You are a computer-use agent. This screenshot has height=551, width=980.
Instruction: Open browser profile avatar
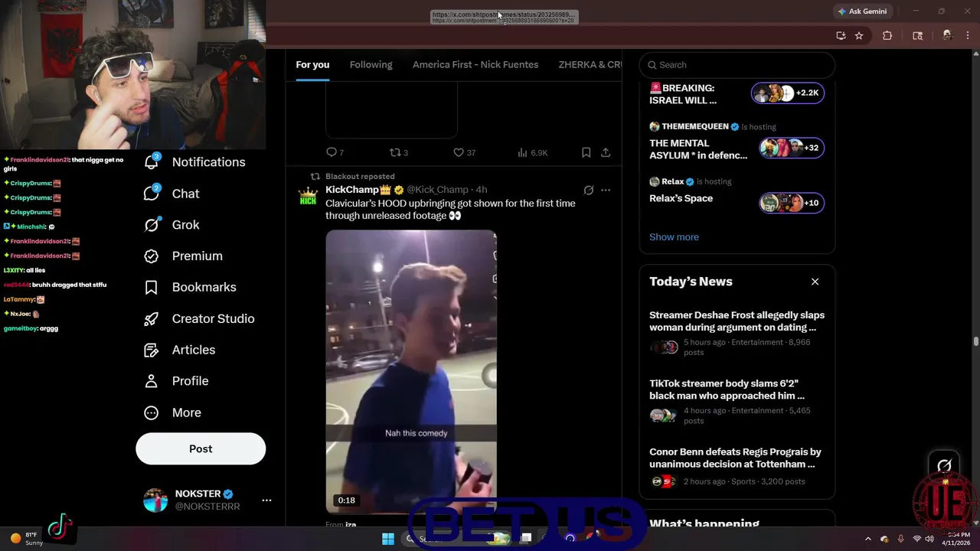[947, 35]
